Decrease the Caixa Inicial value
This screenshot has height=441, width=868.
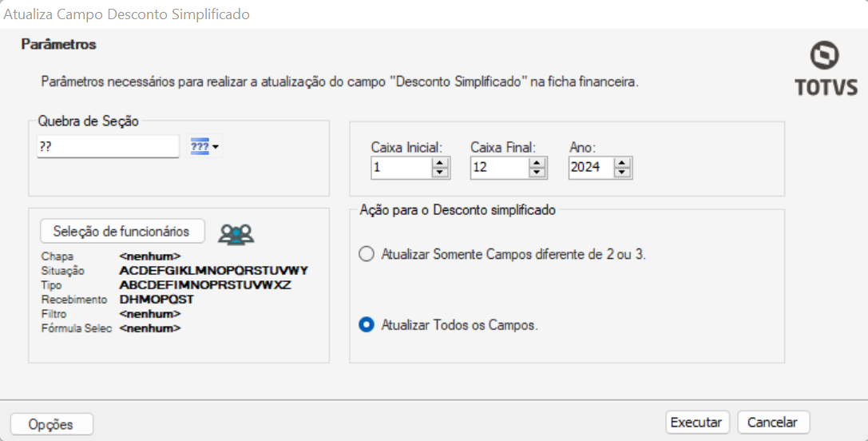point(439,172)
